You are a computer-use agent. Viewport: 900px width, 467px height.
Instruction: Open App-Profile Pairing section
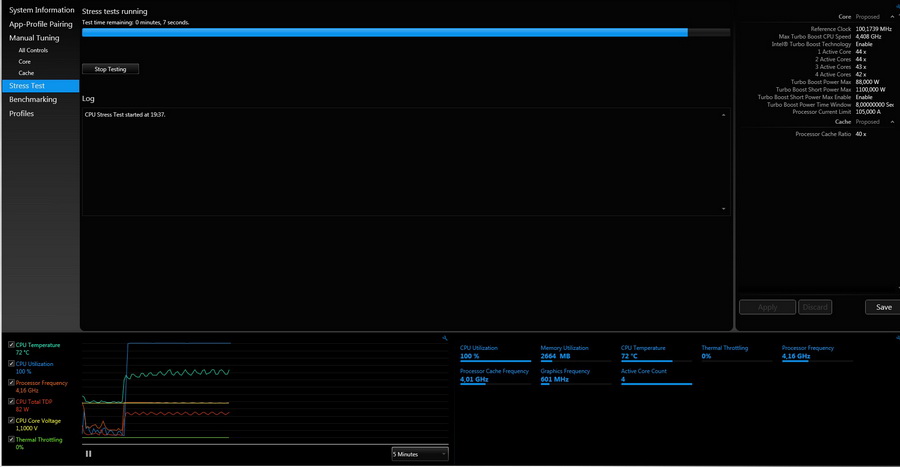[x=41, y=24]
